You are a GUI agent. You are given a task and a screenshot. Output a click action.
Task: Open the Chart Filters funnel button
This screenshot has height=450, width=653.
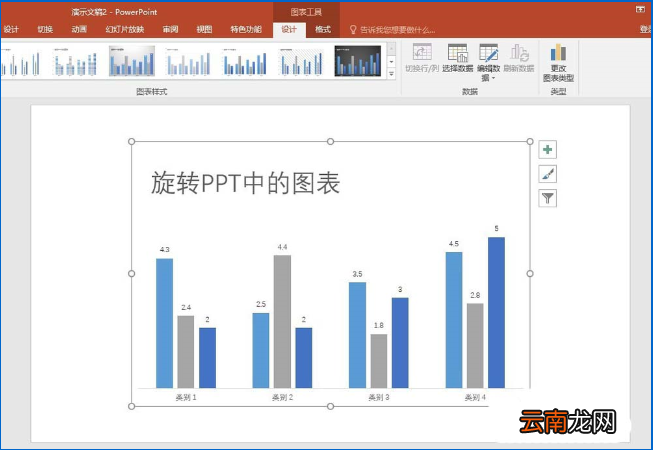point(548,198)
